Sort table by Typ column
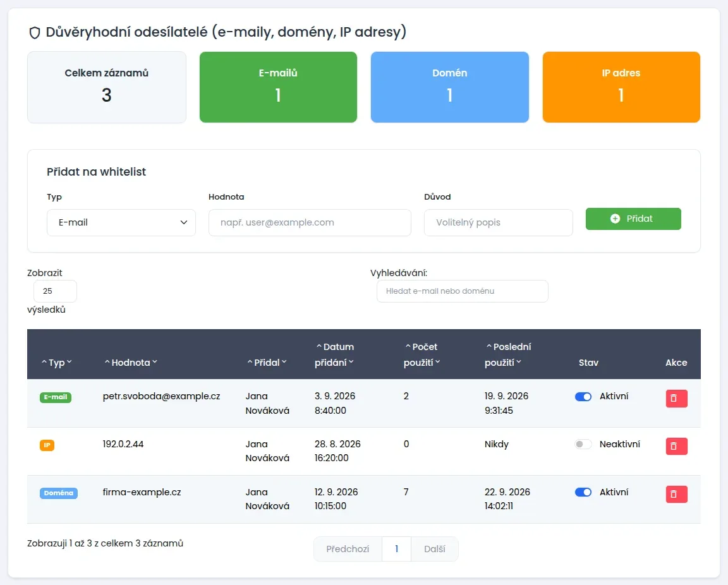 coord(57,363)
